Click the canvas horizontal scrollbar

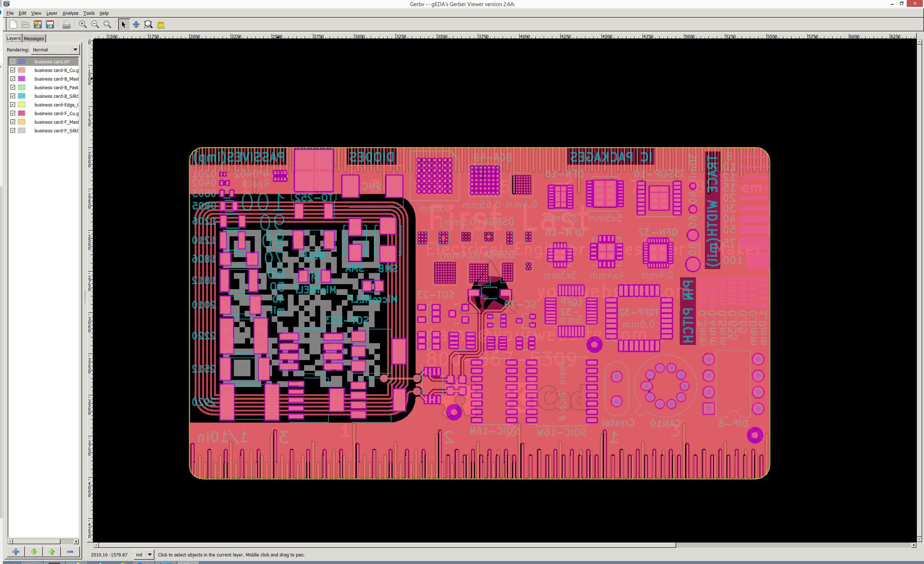point(387,545)
